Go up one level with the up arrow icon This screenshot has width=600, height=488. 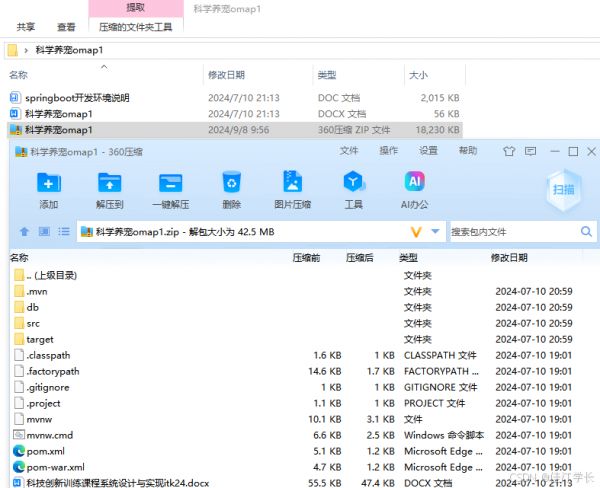24,232
